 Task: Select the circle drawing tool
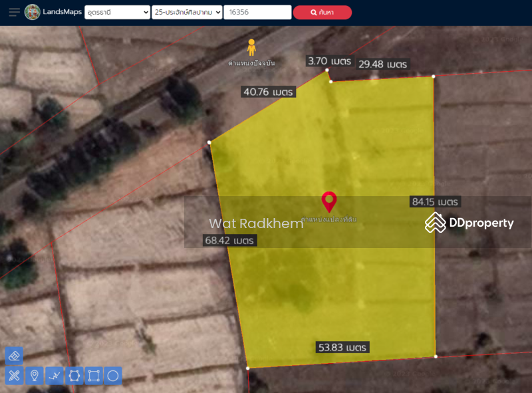[x=113, y=376]
